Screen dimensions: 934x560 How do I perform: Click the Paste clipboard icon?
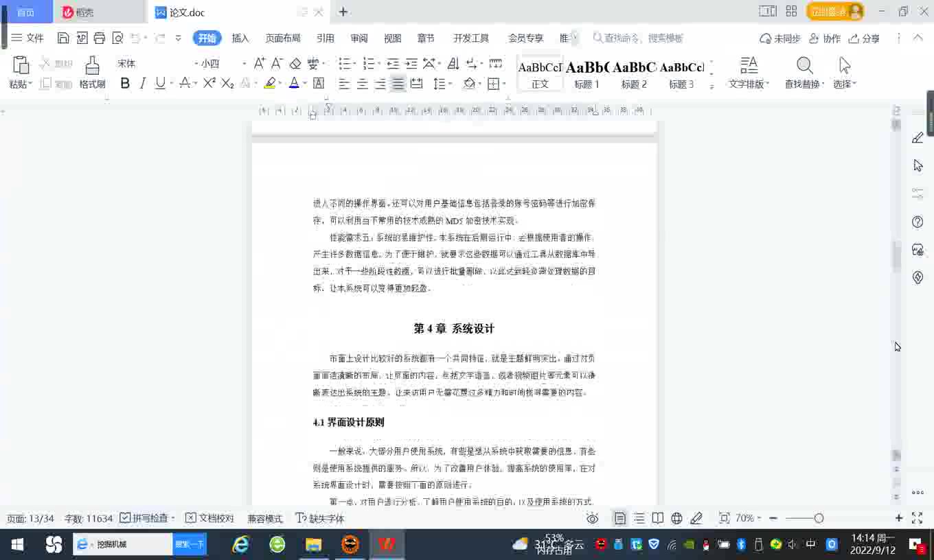tap(21, 65)
